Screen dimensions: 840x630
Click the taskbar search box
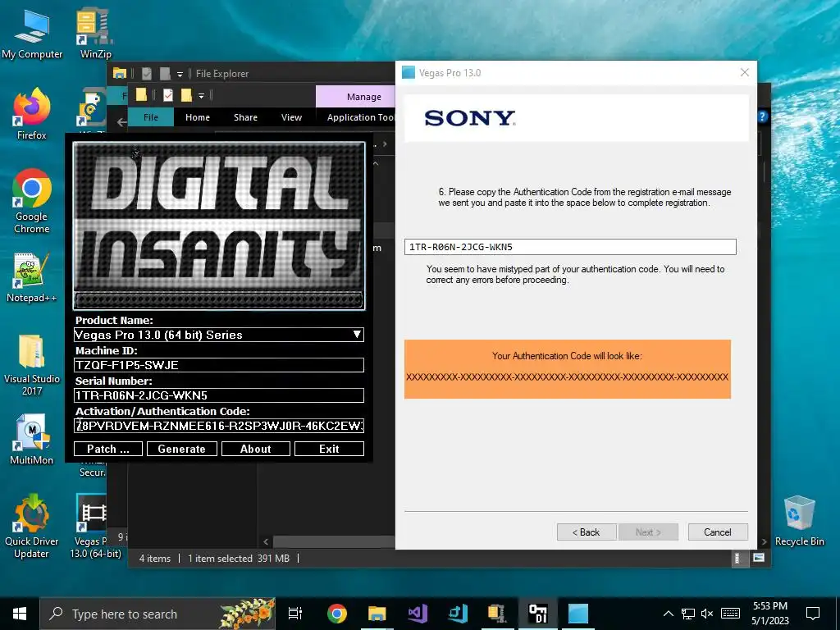coord(157,614)
